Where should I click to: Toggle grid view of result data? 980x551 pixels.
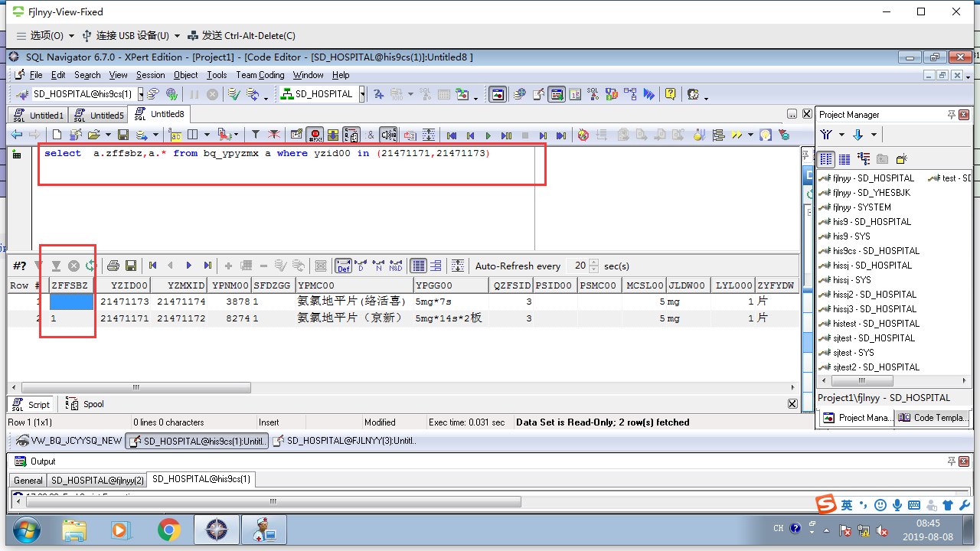(x=418, y=266)
